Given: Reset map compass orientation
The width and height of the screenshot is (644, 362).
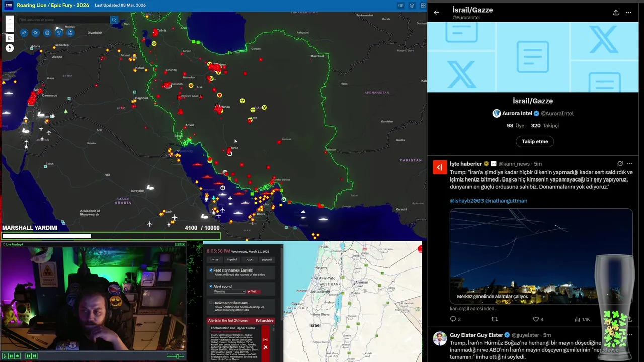Looking at the screenshot, I should (x=10, y=48).
